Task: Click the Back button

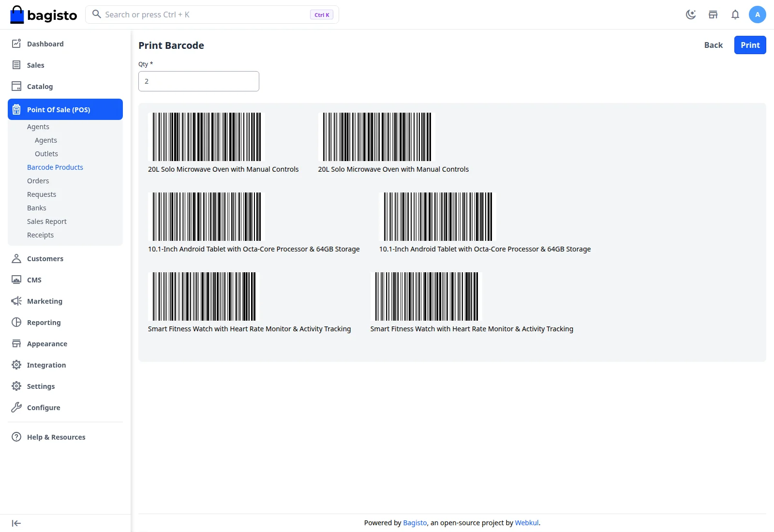Action: (x=714, y=45)
